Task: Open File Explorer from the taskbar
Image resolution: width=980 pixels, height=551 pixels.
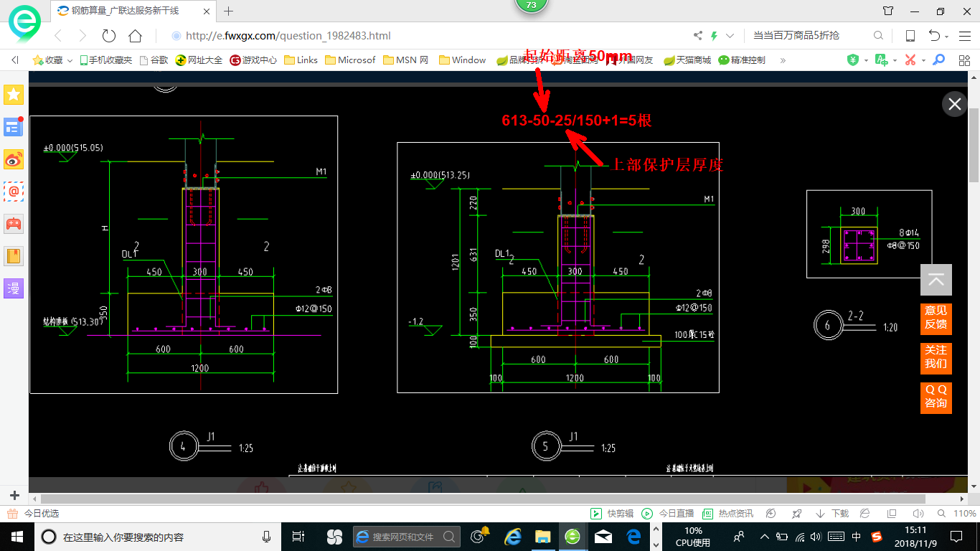Action: [543, 536]
